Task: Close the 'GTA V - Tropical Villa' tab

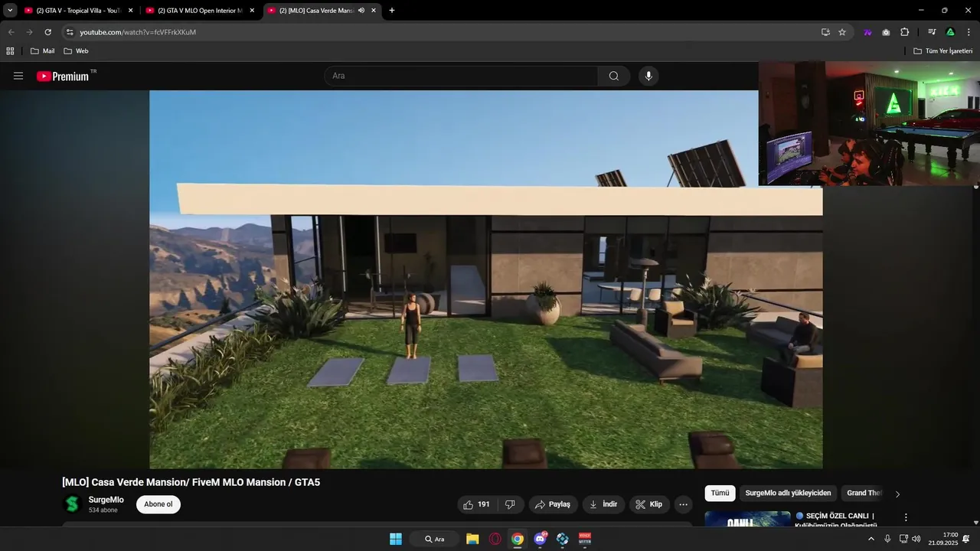Action: pos(130,11)
